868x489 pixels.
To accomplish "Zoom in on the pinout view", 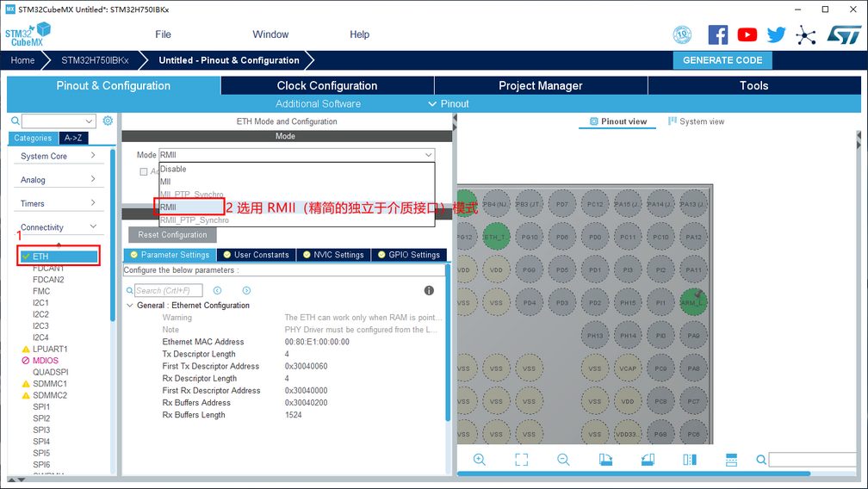I will click(480, 460).
